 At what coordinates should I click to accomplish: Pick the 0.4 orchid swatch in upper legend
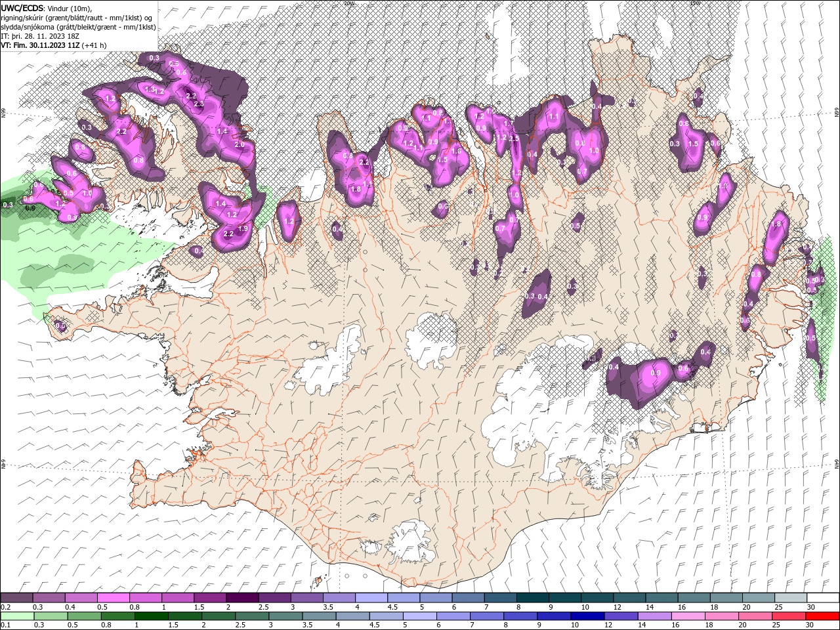pyautogui.click(x=81, y=598)
